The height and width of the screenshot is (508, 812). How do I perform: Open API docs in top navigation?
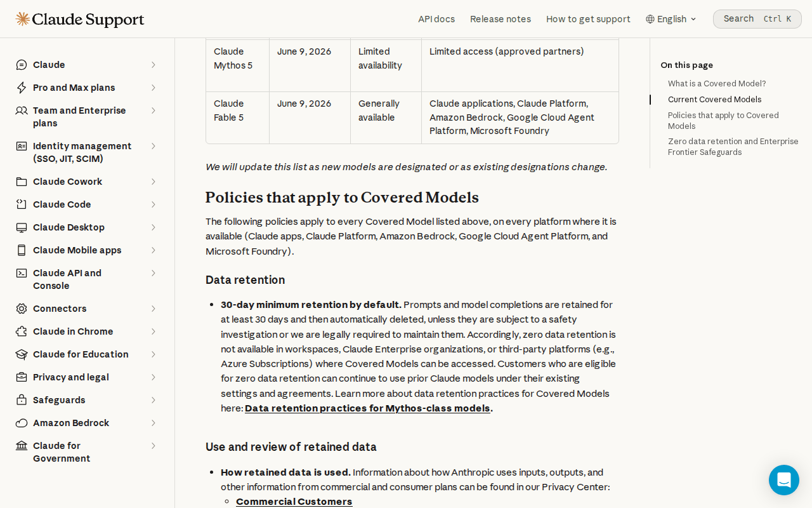436,19
